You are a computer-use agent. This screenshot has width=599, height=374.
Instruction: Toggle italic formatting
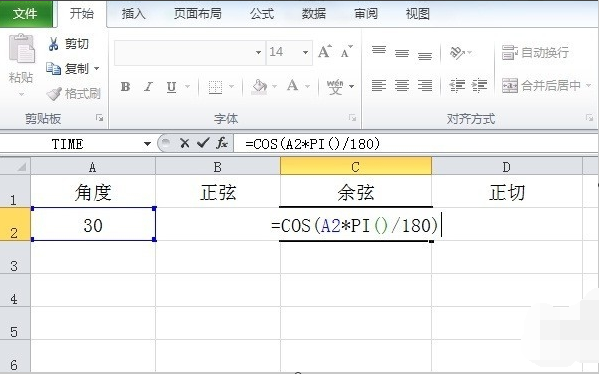(148, 87)
